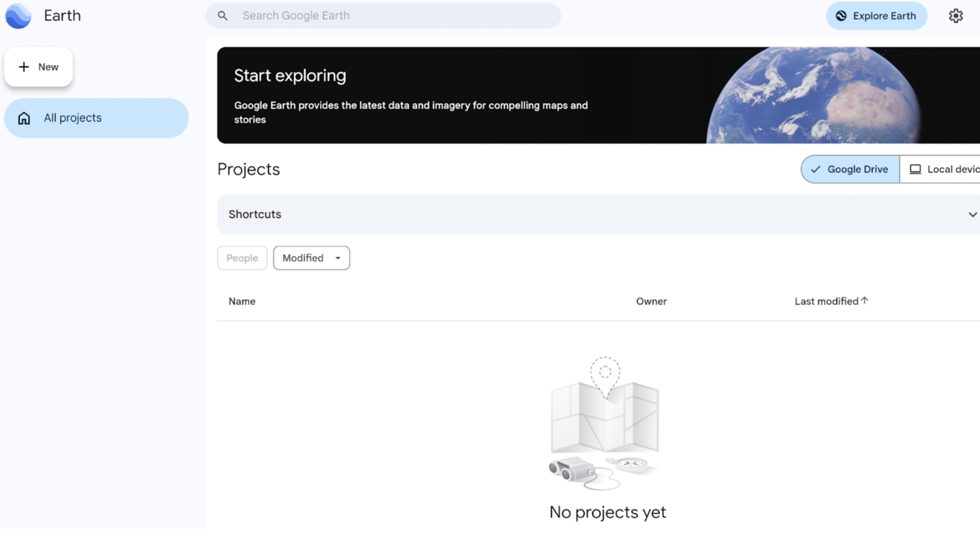Open the People filter chip
This screenshot has width=980, height=560.
242,258
